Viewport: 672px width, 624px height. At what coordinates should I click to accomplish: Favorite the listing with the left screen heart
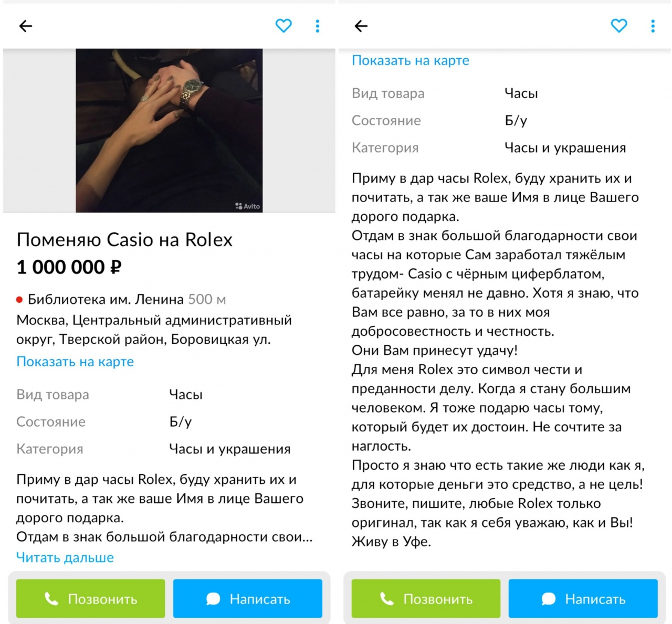click(x=283, y=26)
